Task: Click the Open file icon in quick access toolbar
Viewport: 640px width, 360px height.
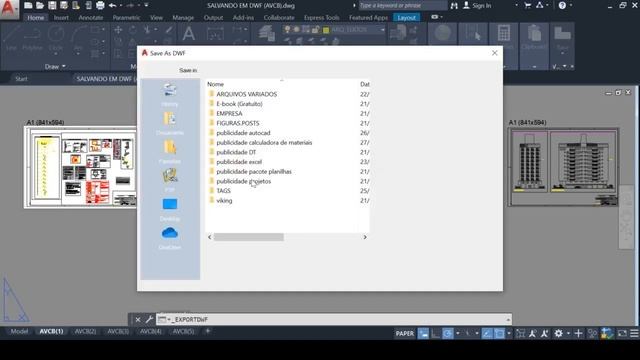Action: coord(40,5)
